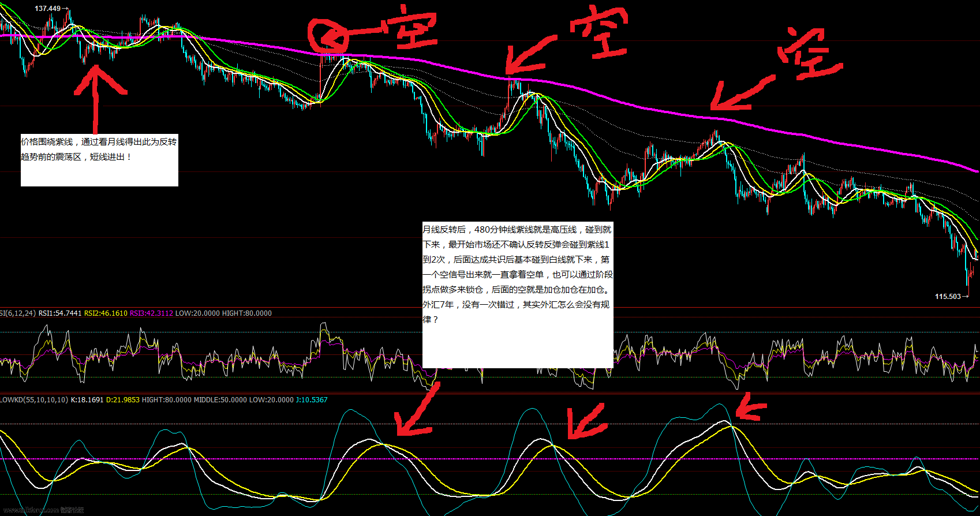Click HIGHT:80.0000 in the RSI header
The height and width of the screenshot is (516, 980).
(x=246, y=313)
